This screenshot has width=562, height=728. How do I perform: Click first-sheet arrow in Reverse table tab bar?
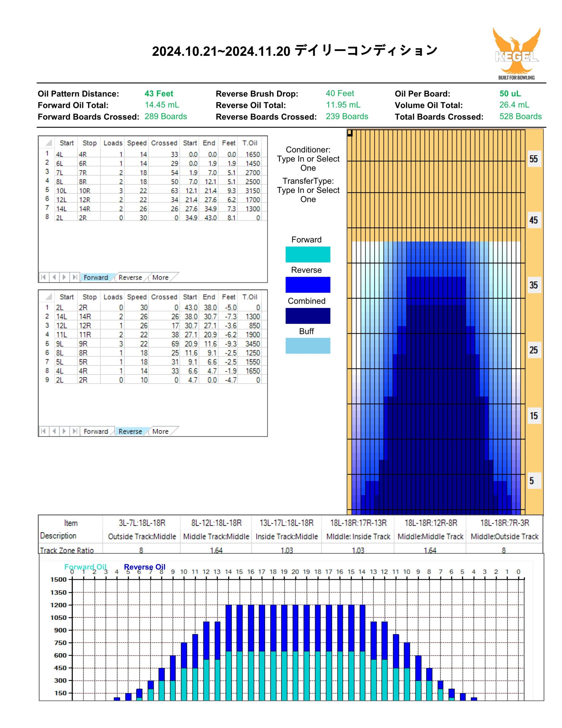[x=43, y=431]
